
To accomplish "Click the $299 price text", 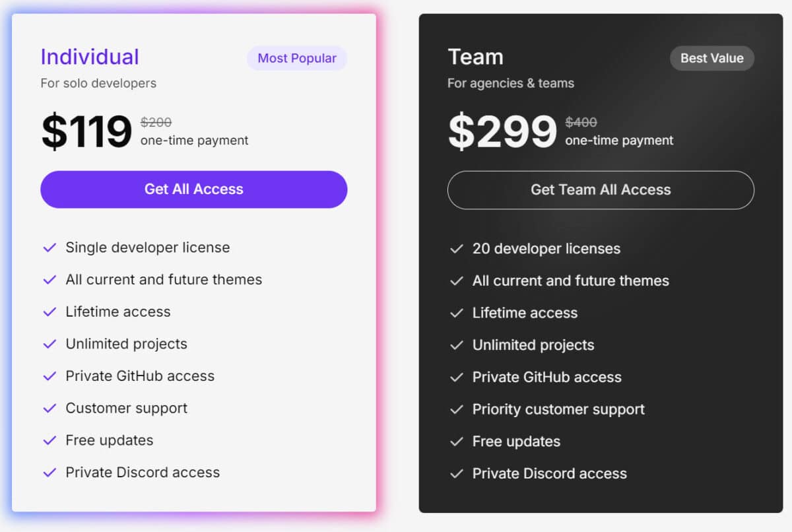I will coord(502,131).
